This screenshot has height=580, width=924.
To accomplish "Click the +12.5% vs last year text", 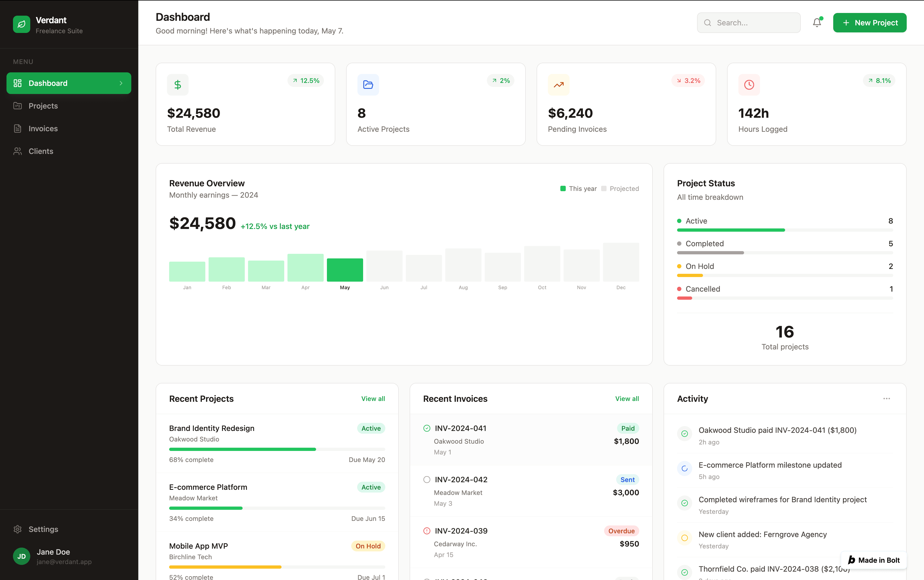I will point(275,226).
